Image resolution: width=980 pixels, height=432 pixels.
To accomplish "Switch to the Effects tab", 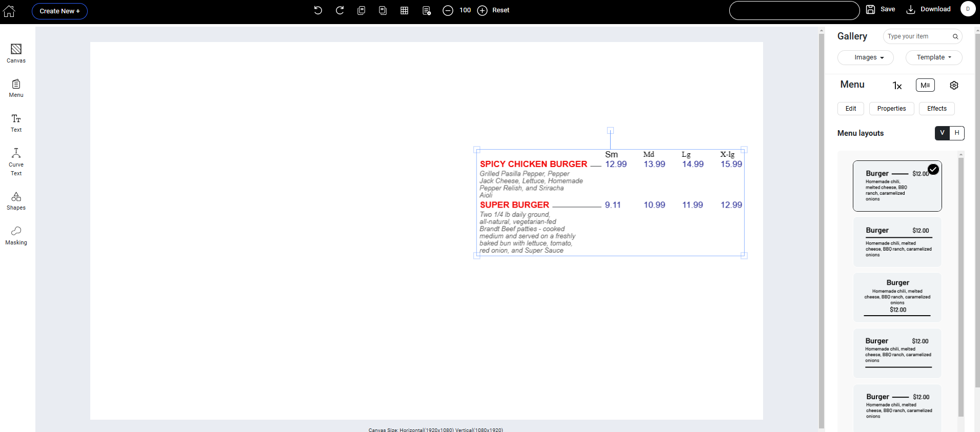I will coord(936,109).
